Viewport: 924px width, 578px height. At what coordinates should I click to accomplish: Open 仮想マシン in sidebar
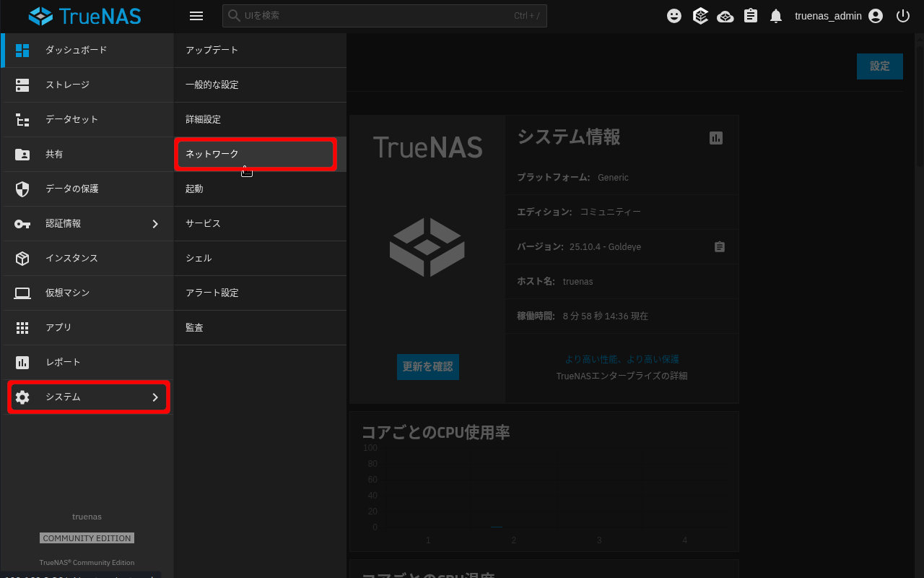point(87,293)
